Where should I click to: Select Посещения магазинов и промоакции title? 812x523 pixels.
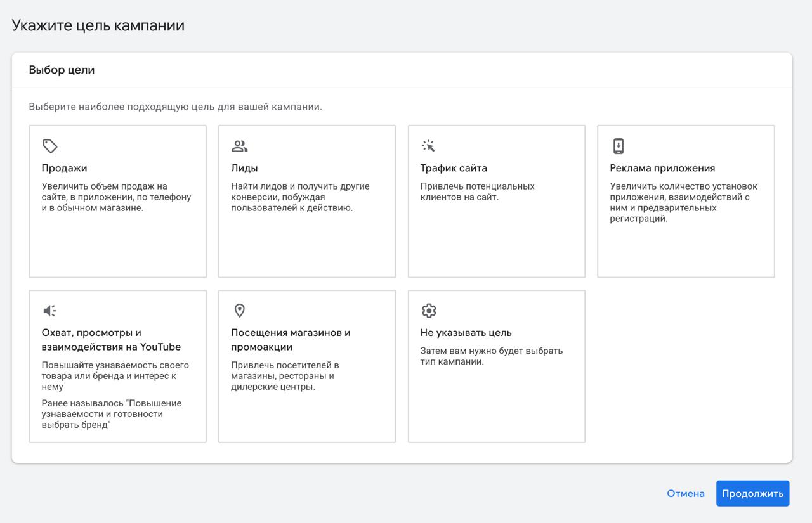pos(291,340)
